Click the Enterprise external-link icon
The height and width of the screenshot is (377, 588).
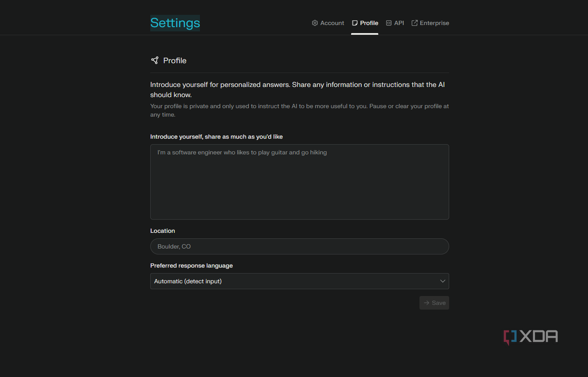click(x=415, y=23)
